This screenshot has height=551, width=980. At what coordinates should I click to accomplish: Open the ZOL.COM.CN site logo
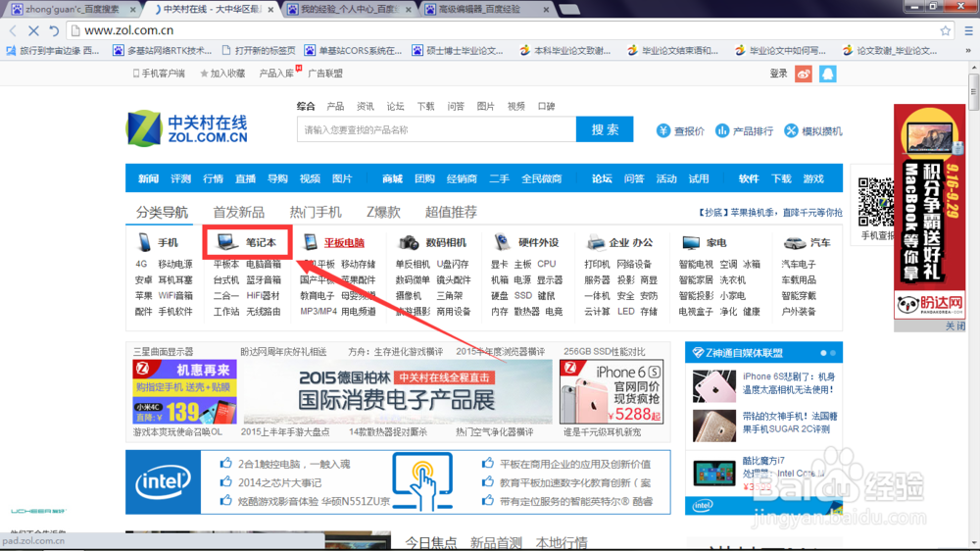point(187,128)
